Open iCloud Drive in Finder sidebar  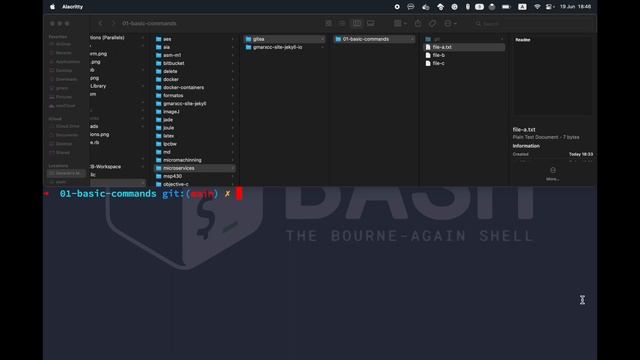click(64, 126)
